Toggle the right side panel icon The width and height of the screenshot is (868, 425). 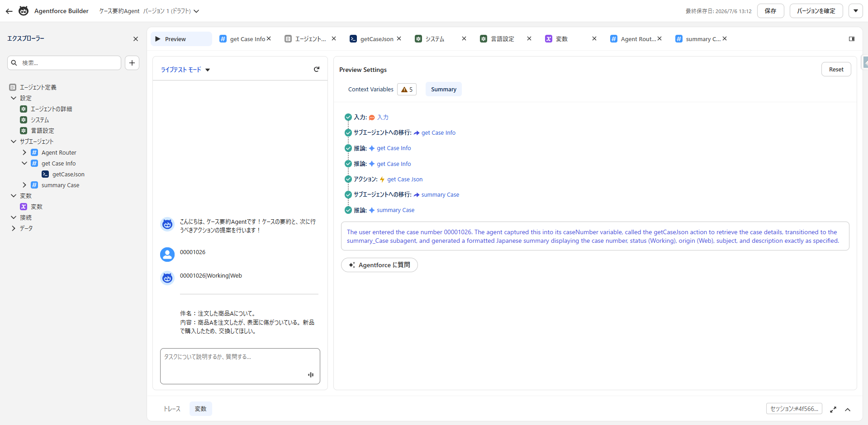[x=852, y=39]
